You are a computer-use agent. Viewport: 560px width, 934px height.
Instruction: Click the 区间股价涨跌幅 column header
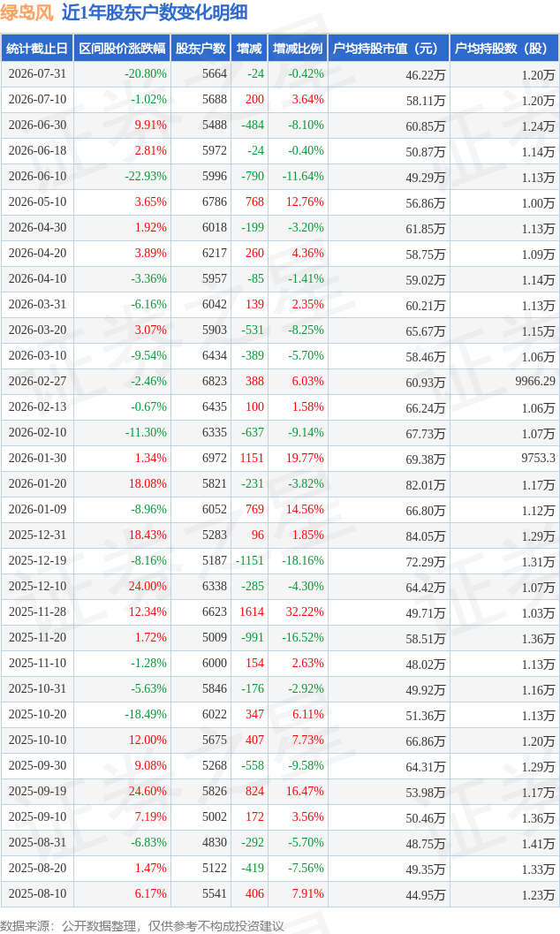click(122, 49)
